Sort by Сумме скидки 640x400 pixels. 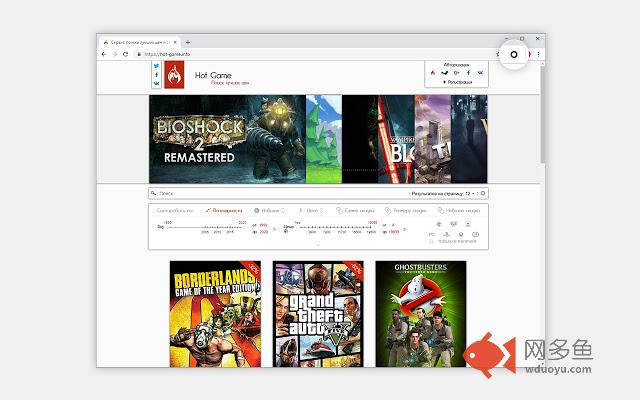pos(355,211)
